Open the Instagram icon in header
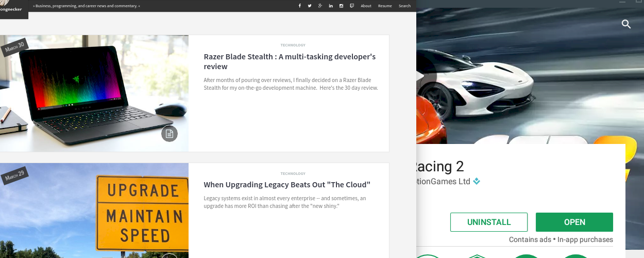This screenshot has height=258, width=644. 341,6
